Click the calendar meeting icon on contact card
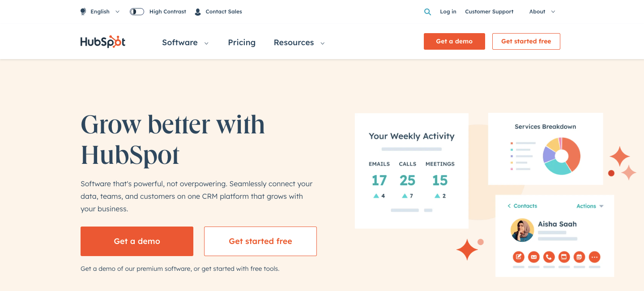The image size is (644, 291). click(579, 257)
